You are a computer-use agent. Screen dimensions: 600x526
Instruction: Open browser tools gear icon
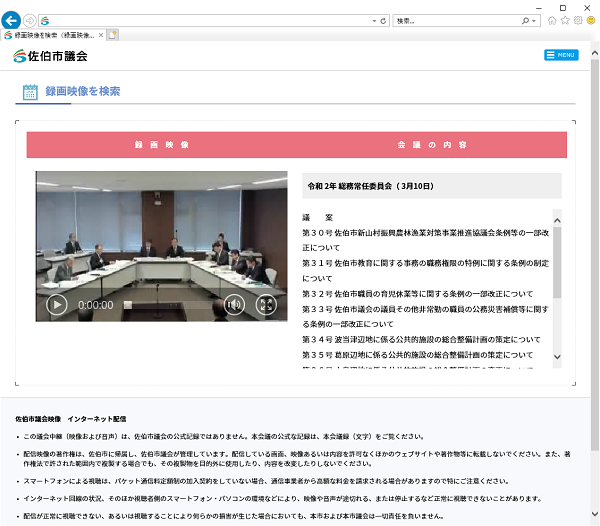(578, 20)
